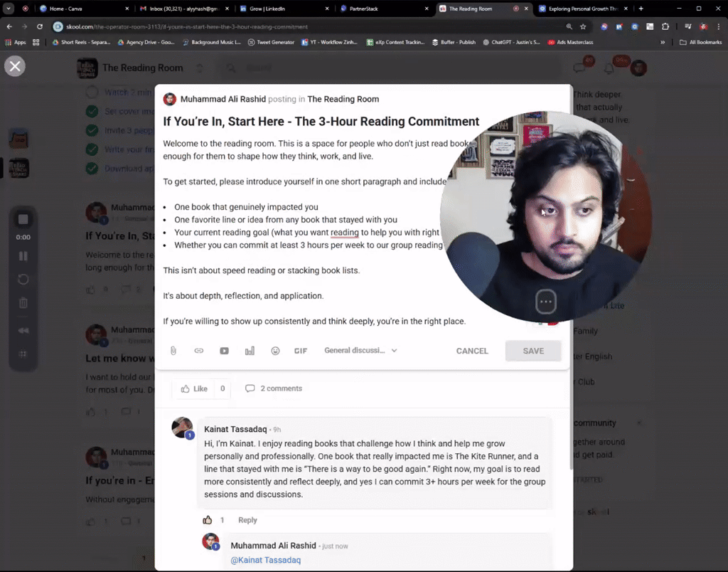The height and width of the screenshot is (572, 728).
Task: Open the profile avatar in header
Action: coord(638,68)
